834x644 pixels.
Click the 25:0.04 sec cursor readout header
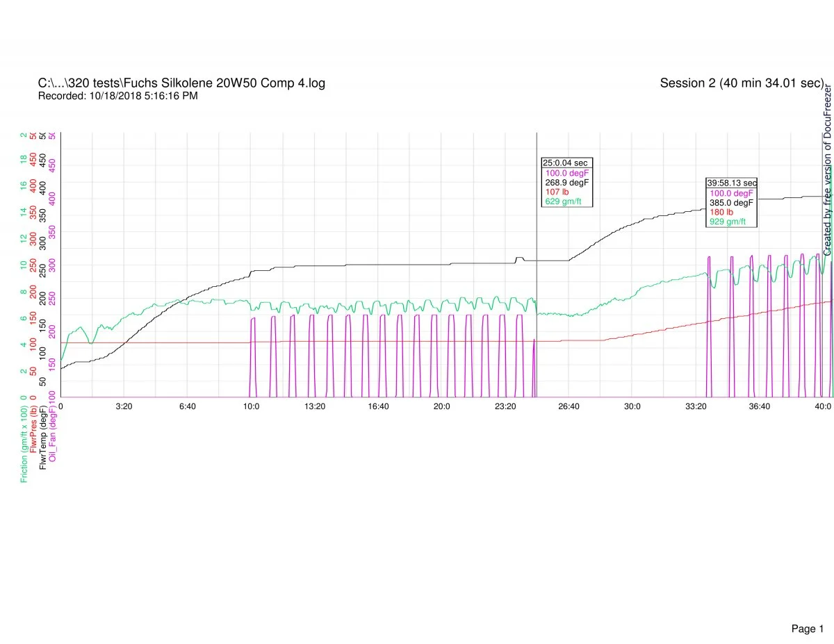pos(565,163)
